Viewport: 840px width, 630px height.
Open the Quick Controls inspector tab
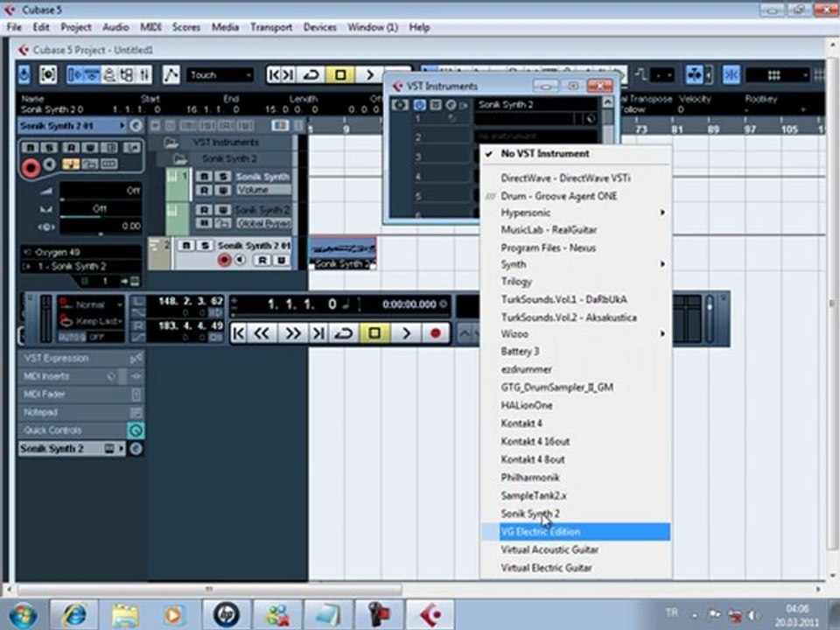81,430
